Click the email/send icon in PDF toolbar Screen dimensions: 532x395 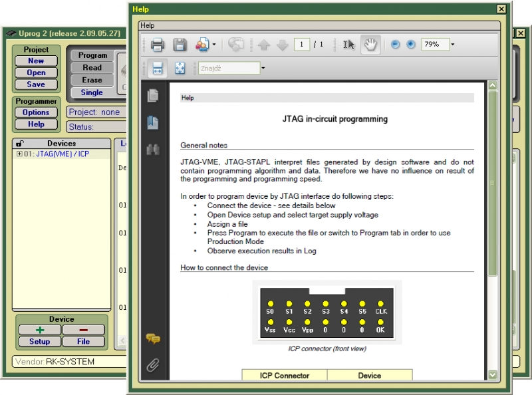pos(236,45)
